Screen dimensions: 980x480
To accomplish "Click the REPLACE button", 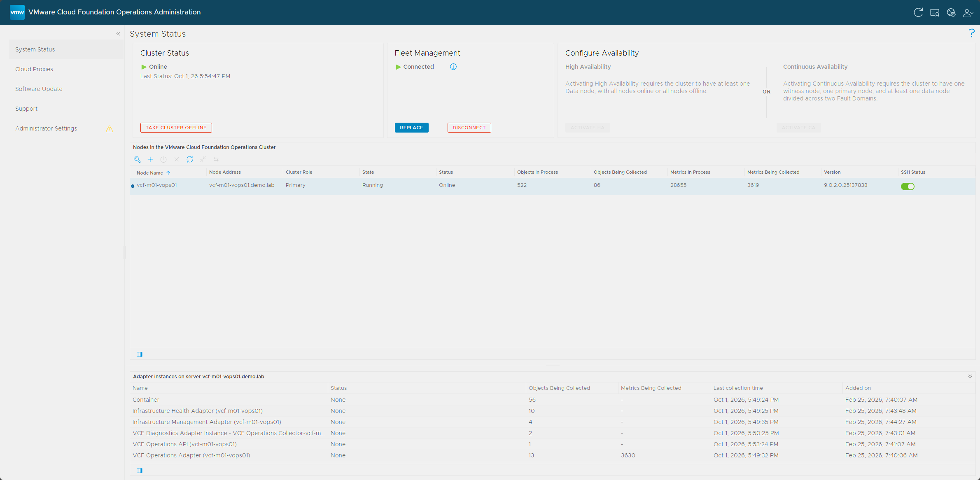I will click(x=412, y=128).
